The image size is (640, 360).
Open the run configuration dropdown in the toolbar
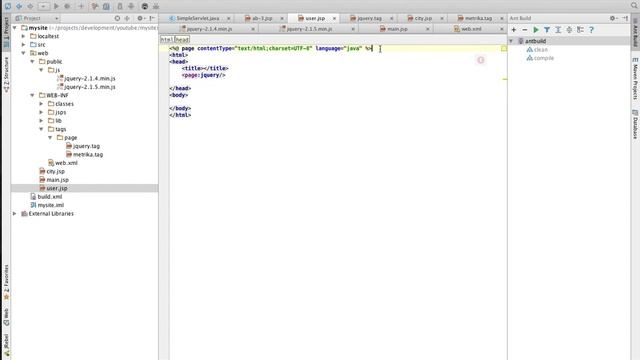pos(44,6)
